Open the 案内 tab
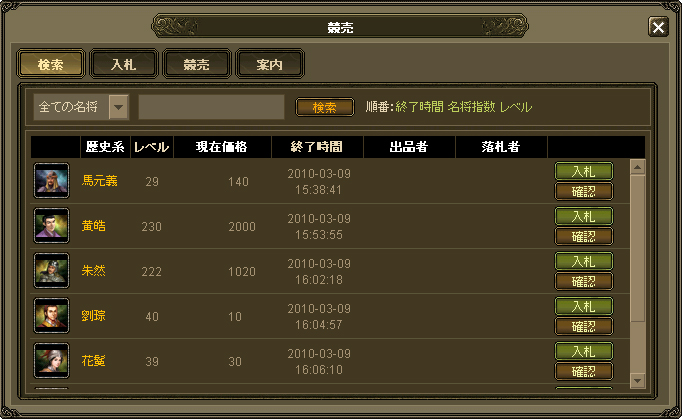The height and width of the screenshot is (419, 682). tap(270, 64)
